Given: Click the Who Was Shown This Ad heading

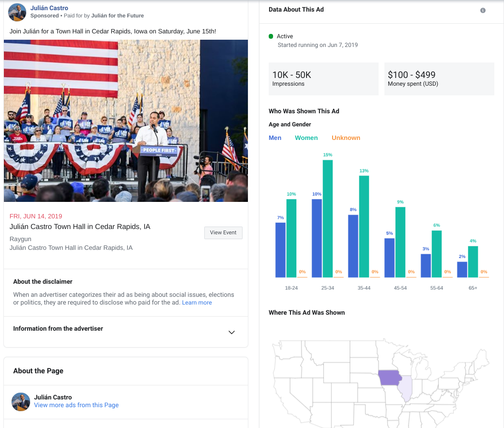Looking at the screenshot, I should pyautogui.click(x=304, y=111).
